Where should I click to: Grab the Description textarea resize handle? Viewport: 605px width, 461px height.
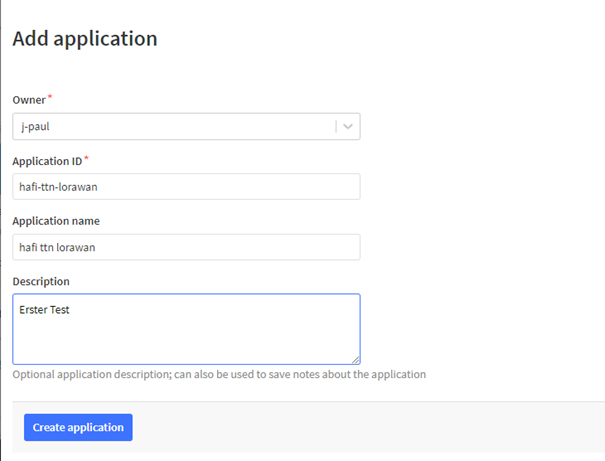(356, 360)
